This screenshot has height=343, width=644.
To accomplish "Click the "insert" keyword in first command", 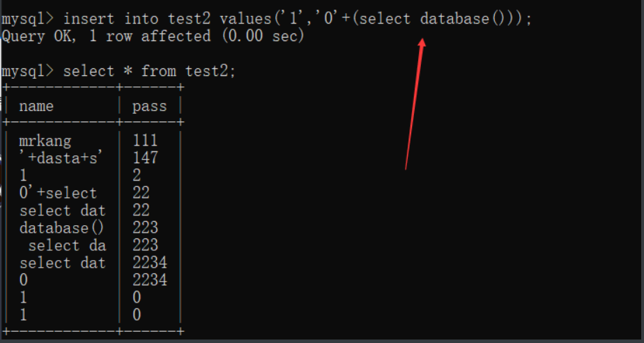I will pyautogui.click(x=89, y=18).
